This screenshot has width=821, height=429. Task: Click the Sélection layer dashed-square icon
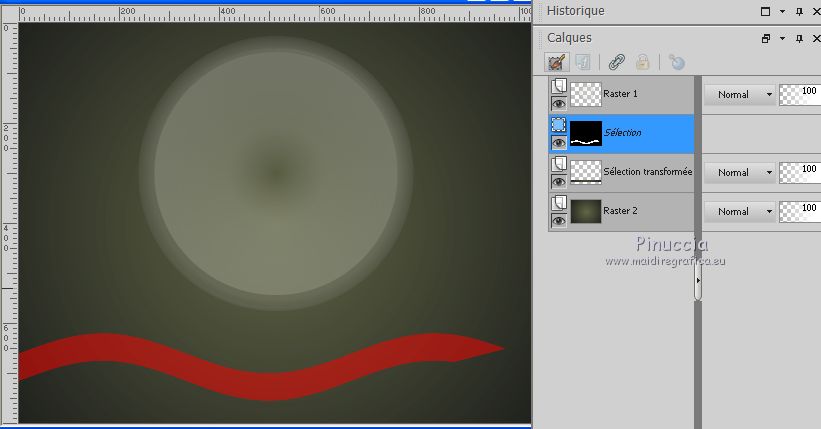click(559, 125)
